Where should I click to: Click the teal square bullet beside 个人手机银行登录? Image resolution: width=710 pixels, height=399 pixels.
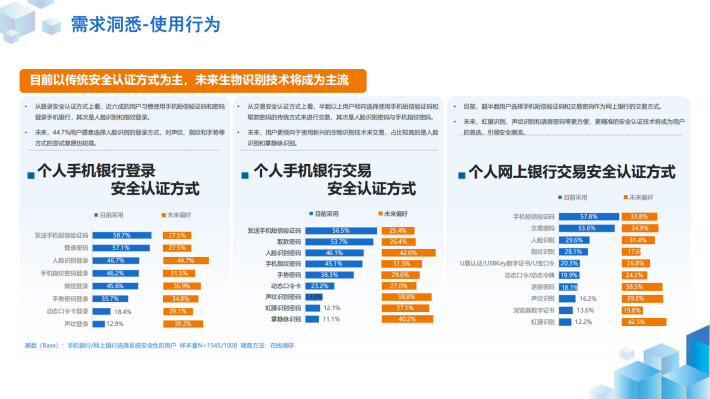pyautogui.click(x=31, y=175)
